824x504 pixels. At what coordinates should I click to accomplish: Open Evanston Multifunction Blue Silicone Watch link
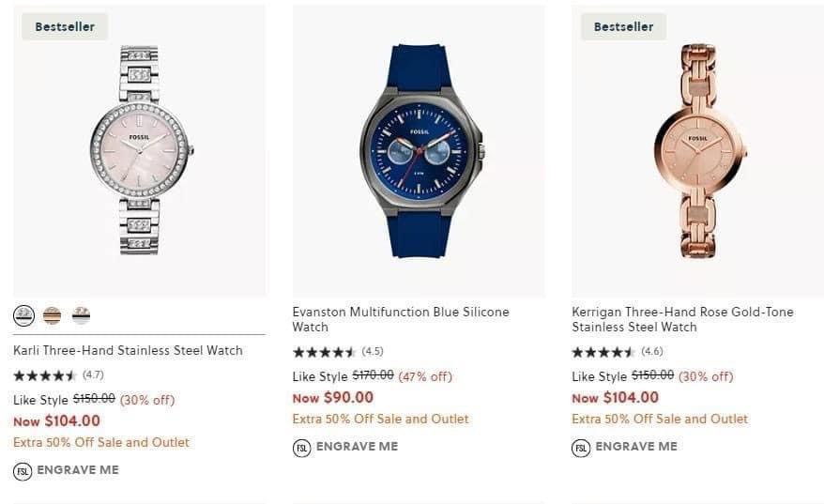pyautogui.click(x=401, y=319)
